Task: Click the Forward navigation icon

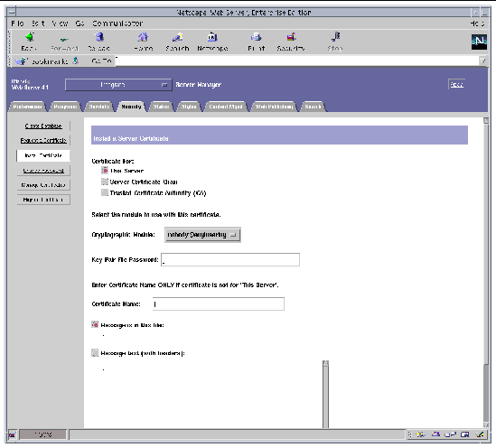Action: tap(64, 39)
